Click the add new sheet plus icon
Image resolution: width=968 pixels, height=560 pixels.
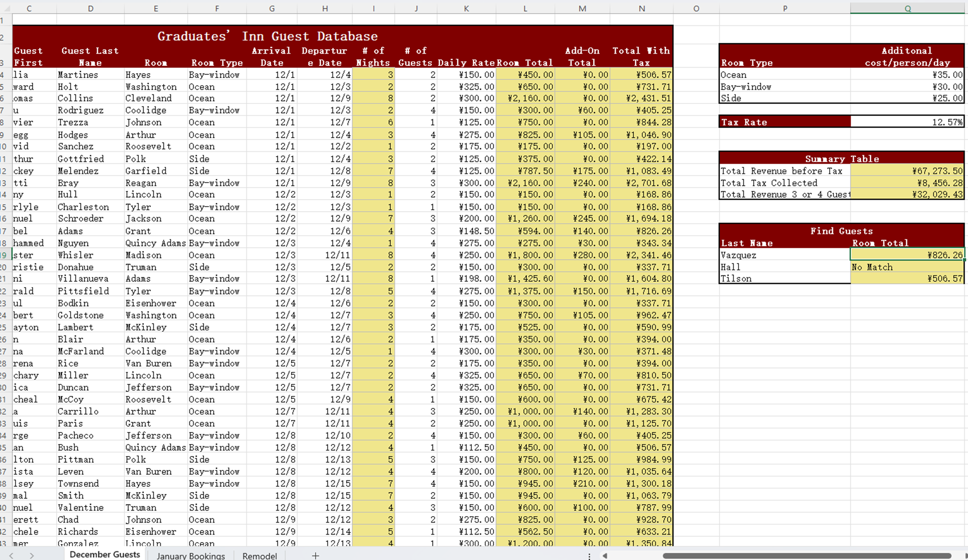coord(315,556)
